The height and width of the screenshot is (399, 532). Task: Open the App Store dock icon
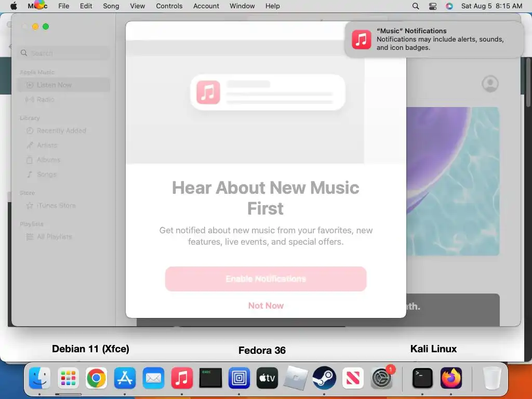(125, 378)
